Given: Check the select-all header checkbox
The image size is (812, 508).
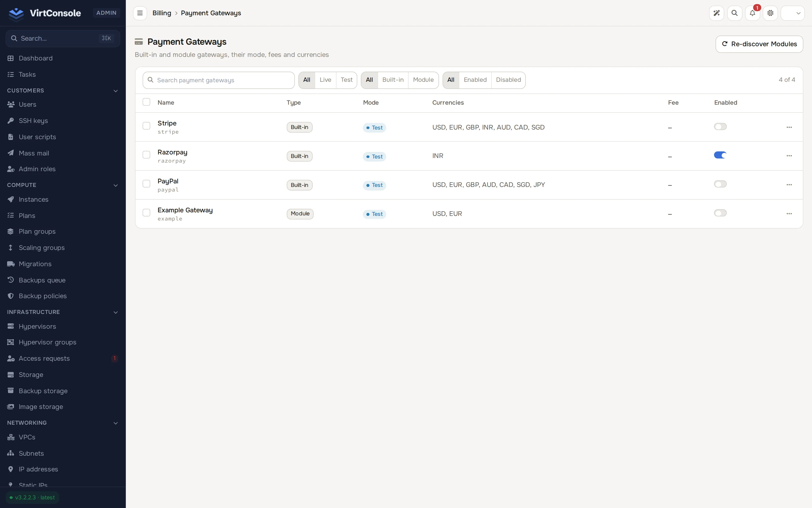Looking at the screenshot, I should click(146, 102).
